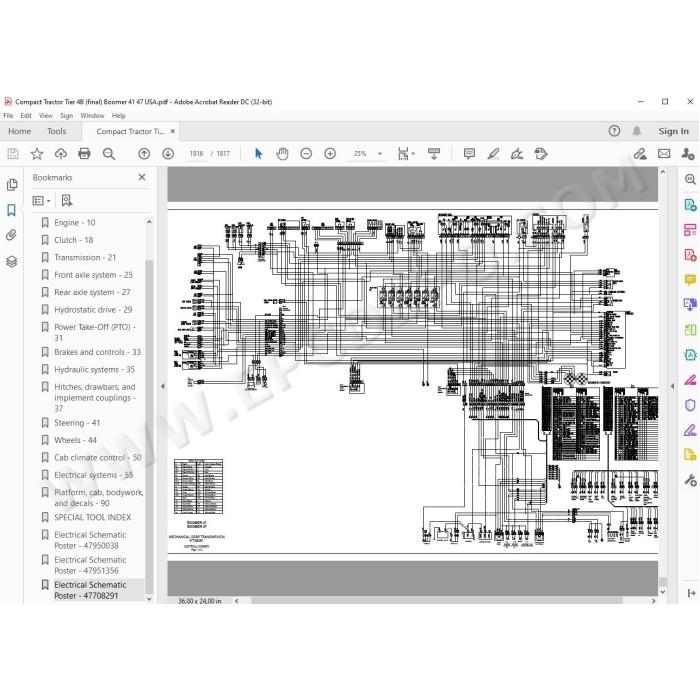
Task: Collapse the right tools pane arrow
Action: coord(672,387)
